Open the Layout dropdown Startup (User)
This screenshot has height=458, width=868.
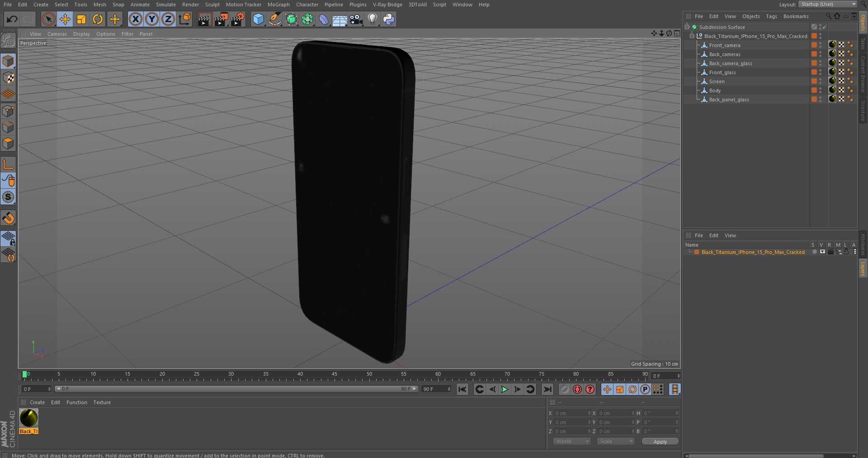[828, 4]
